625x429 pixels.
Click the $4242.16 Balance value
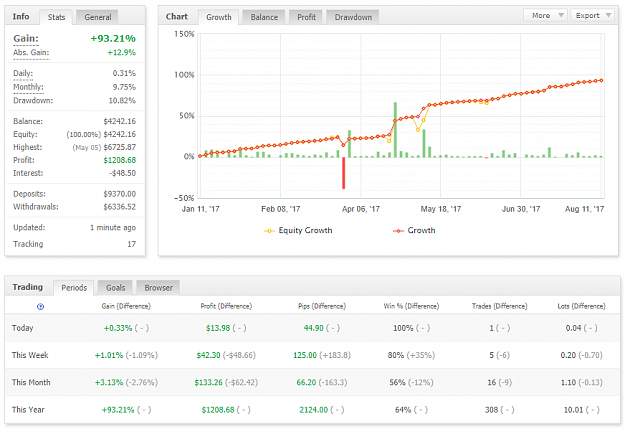pyautogui.click(x=120, y=121)
